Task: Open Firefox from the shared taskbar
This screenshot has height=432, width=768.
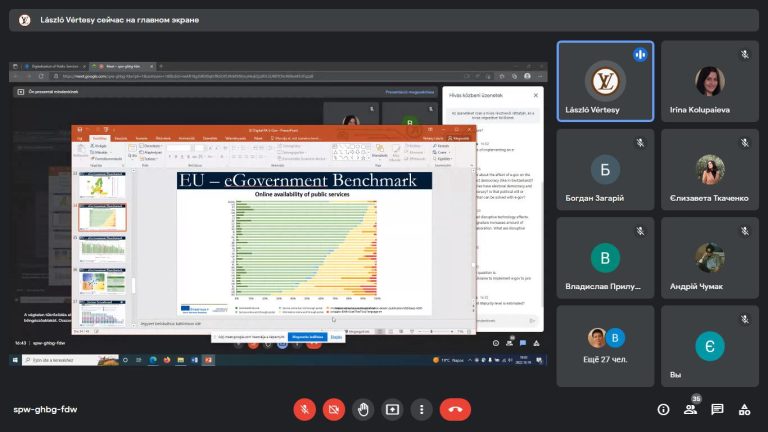Action: click(167, 360)
